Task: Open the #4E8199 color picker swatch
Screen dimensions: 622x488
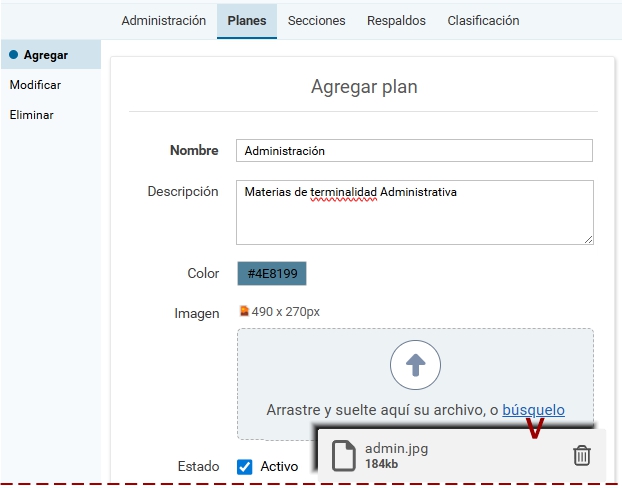Action: tap(272, 274)
